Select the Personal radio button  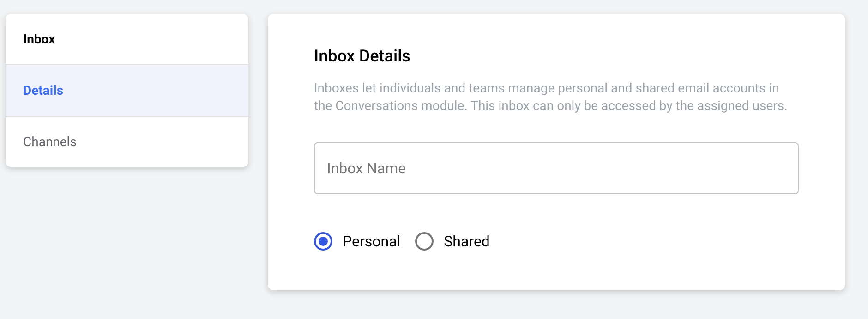[x=323, y=241]
